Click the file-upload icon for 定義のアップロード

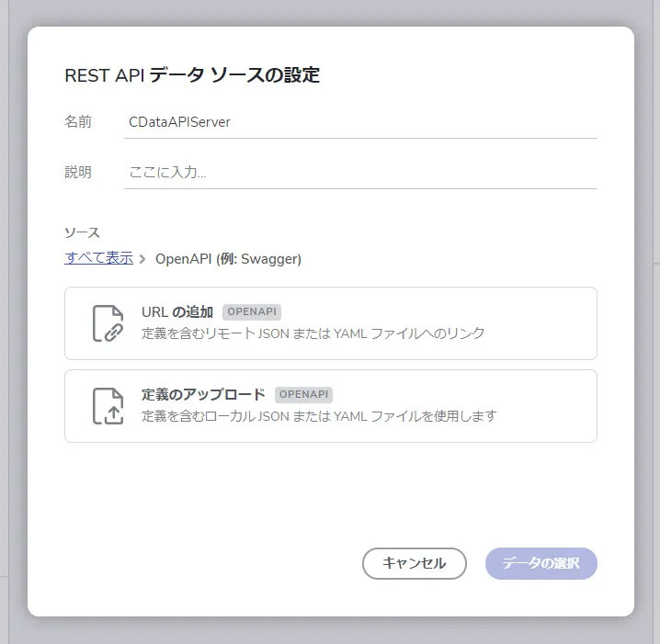(x=108, y=406)
